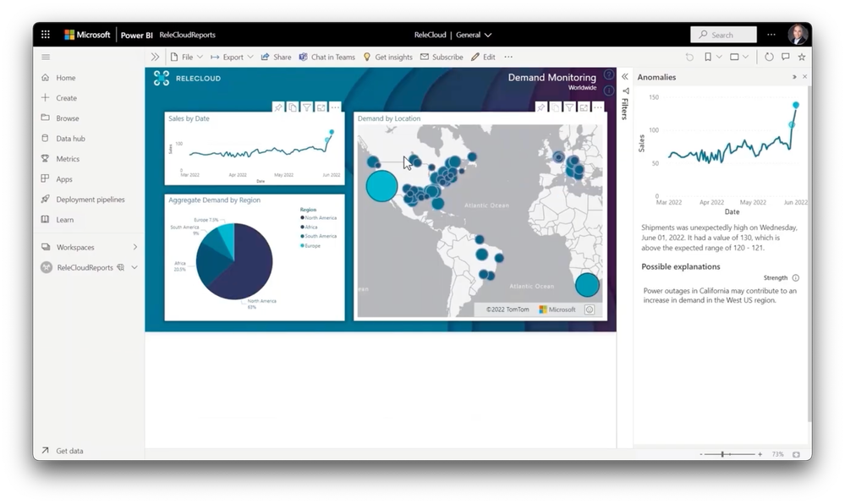Image resolution: width=845 pixels, height=504 pixels.
Task: Click the Anomalies pane scrollbar
Action: tap(809, 254)
